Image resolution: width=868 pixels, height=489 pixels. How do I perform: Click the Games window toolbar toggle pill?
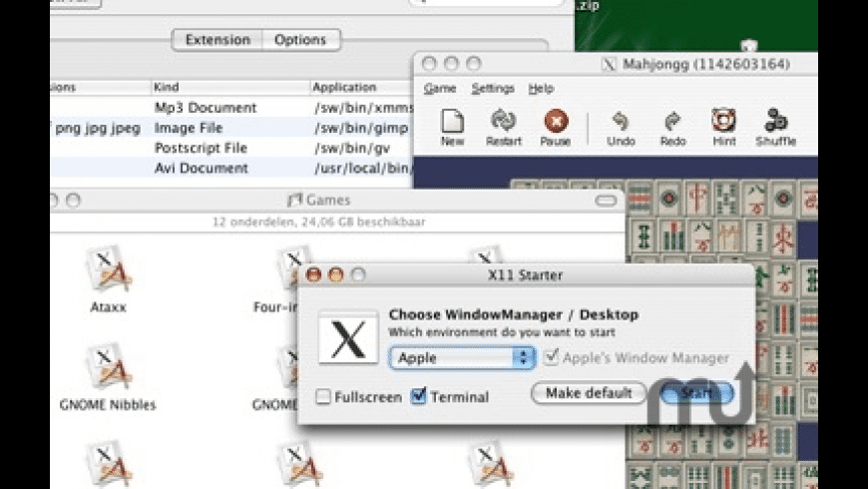click(606, 201)
